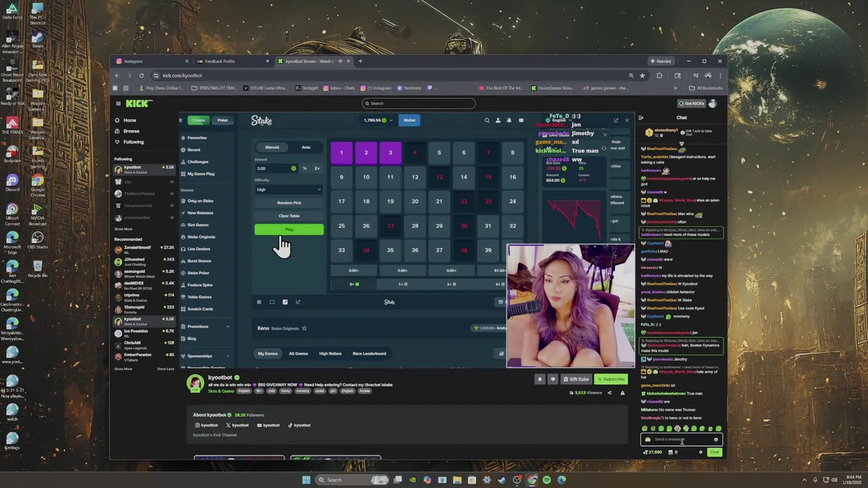The width and height of the screenshot is (868, 488).
Task: Open Keno game settings gear
Action: (258, 302)
